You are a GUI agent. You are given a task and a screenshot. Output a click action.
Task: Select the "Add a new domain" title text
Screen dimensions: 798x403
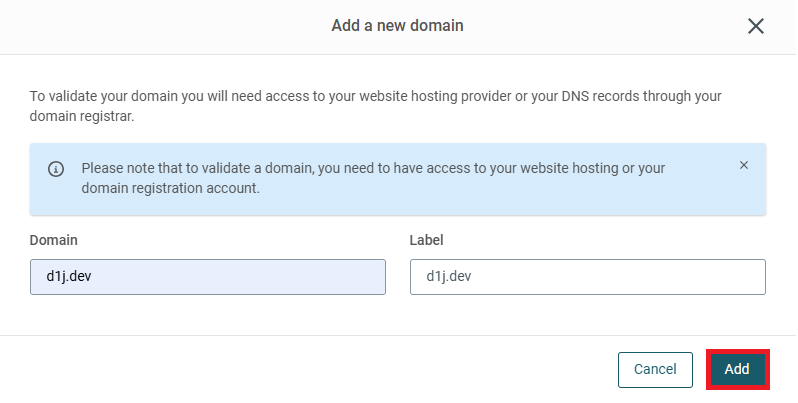point(397,25)
